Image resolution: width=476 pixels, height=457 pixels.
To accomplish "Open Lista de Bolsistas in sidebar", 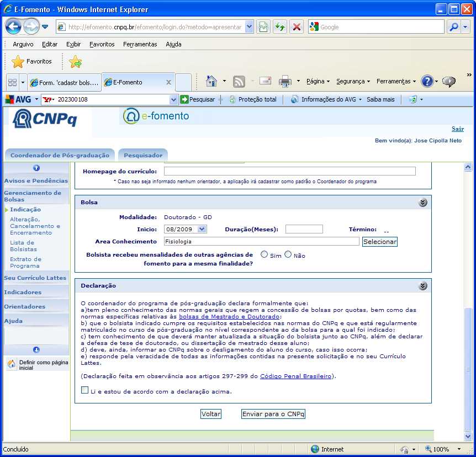I will 23,246.
